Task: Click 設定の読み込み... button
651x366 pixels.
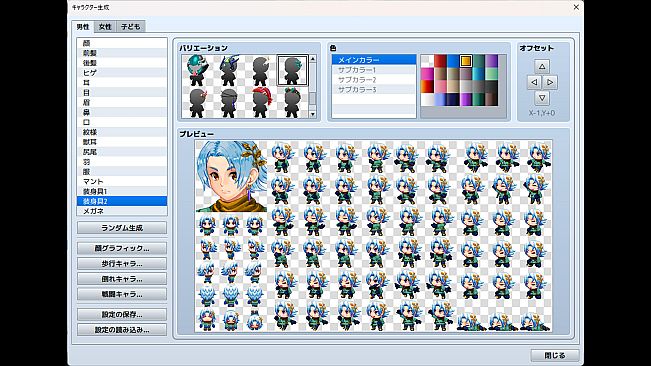Action: pyautogui.click(x=122, y=330)
